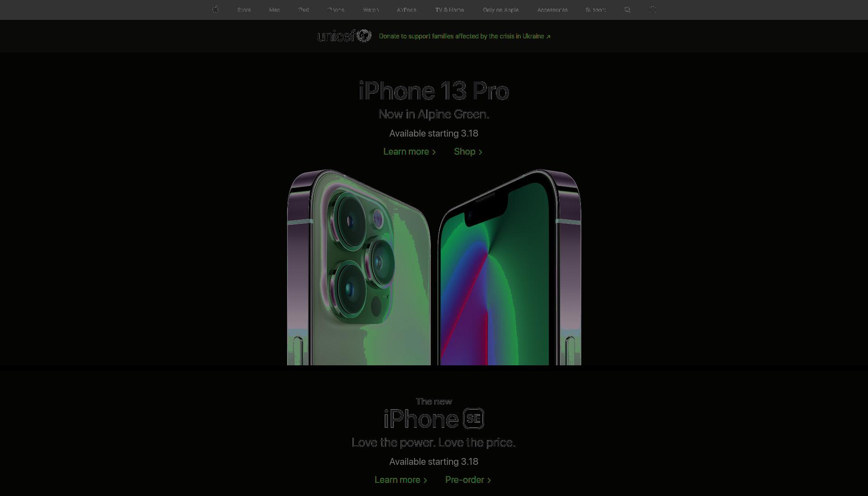Select Accessories in navigation bar
868x496 pixels.
(552, 10)
